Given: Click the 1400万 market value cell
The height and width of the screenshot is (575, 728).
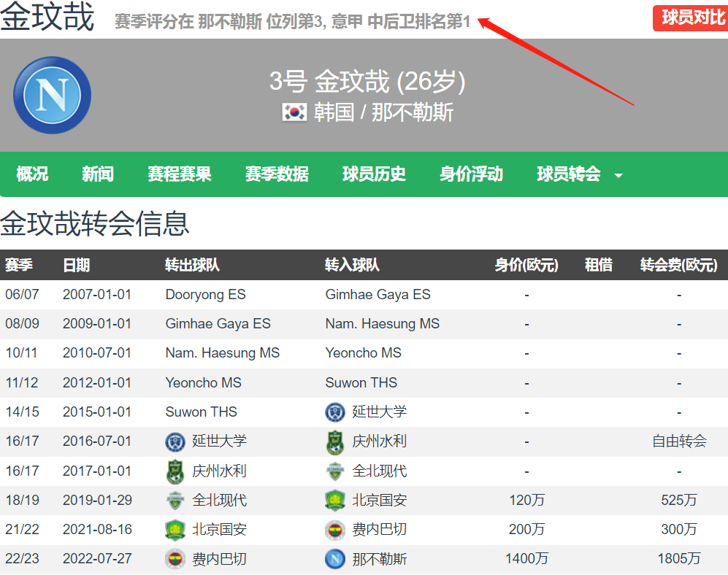Looking at the screenshot, I should click(x=527, y=559).
